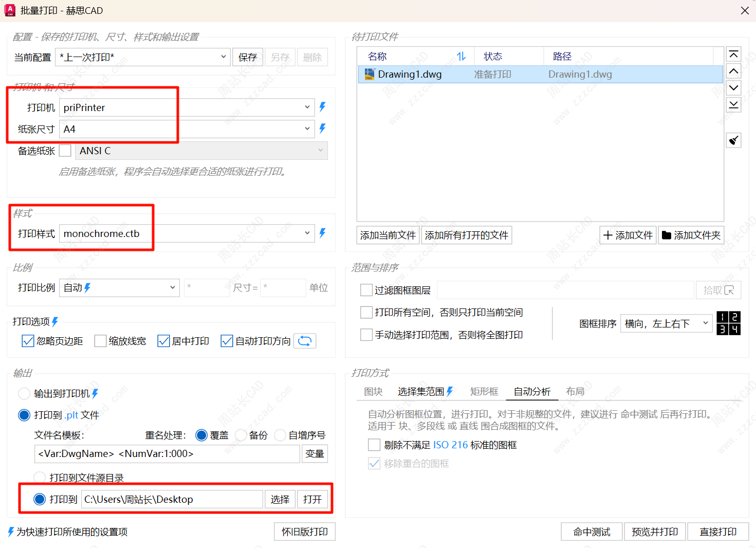Select the 输出到打印机 radio button
The height and width of the screenshot is (548, 756).
(x=24, y=394)
